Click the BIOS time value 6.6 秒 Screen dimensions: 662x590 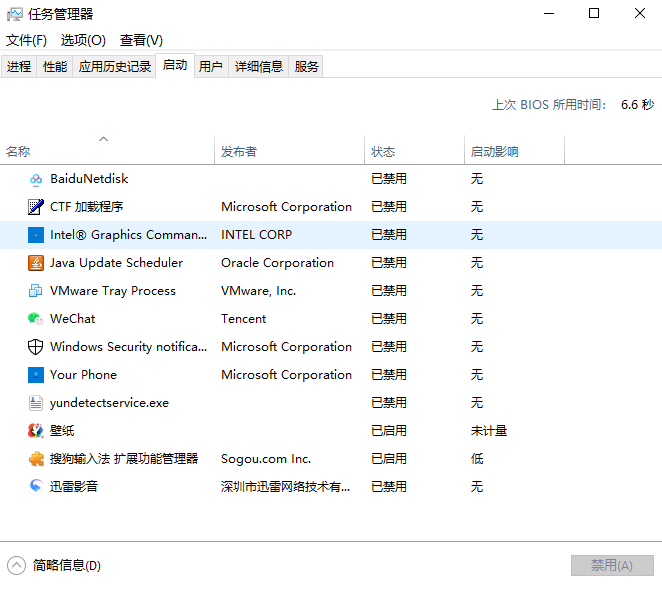point(637,105)
